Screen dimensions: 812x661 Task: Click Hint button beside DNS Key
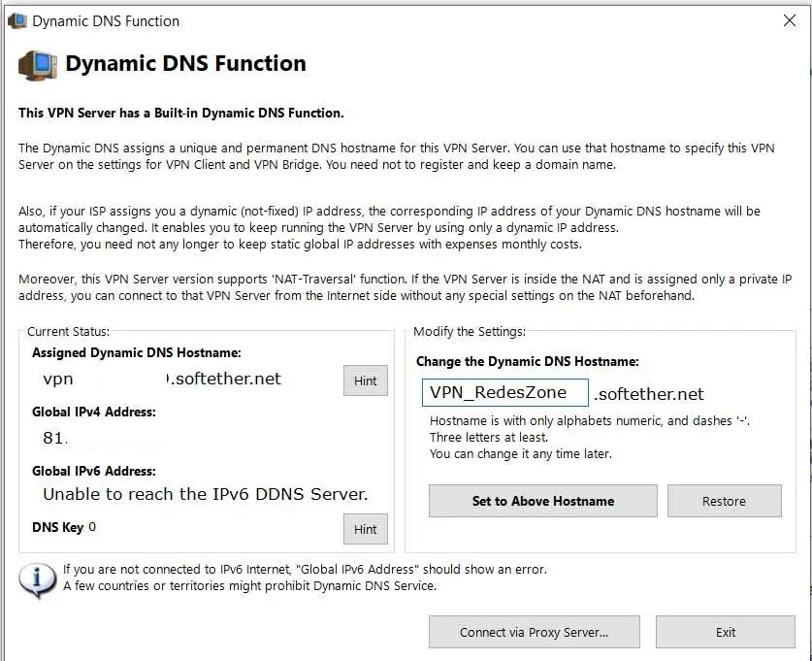365,529
